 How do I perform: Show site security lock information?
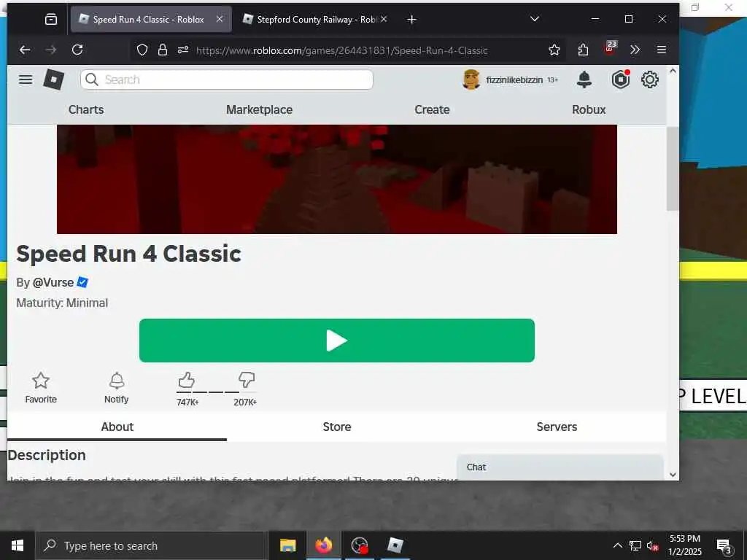click(x=163, y=50)
